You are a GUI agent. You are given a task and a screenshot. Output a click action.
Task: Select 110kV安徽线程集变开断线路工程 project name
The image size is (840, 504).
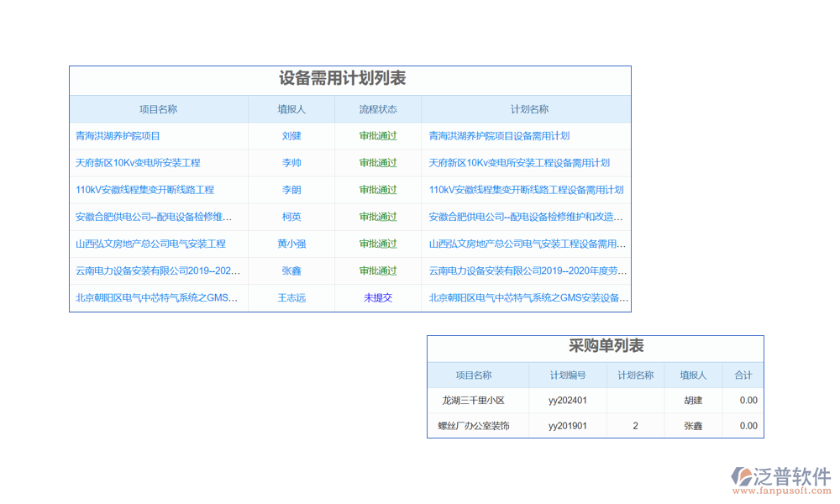(144, 190)
